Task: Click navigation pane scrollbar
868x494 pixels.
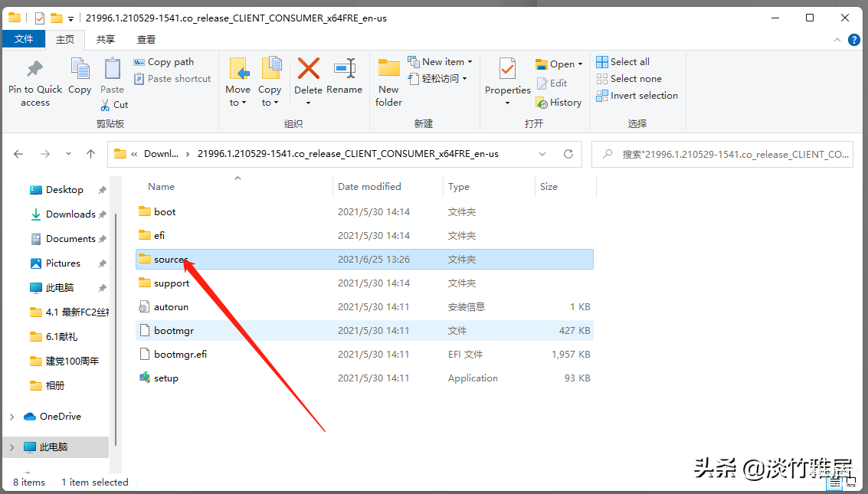Action: coord(116,329)
